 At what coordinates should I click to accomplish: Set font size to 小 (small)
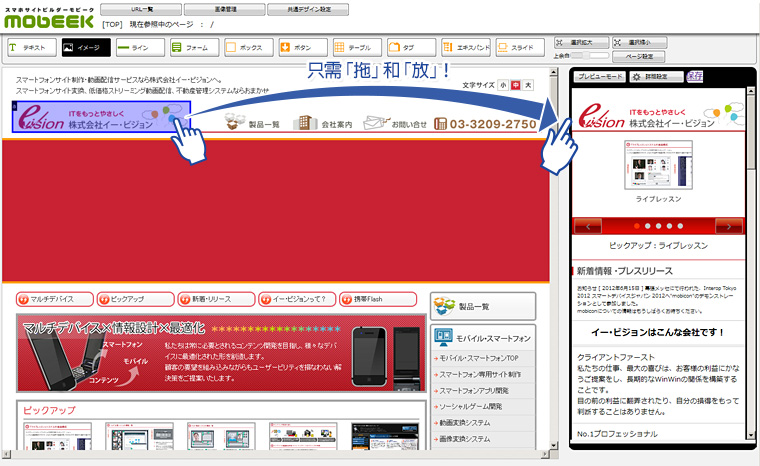[503, 86]
